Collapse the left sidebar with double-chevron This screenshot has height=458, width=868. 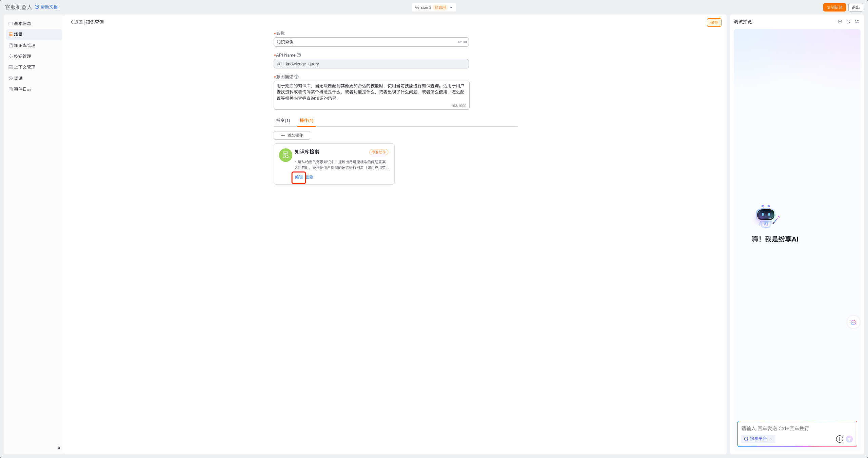59,448
